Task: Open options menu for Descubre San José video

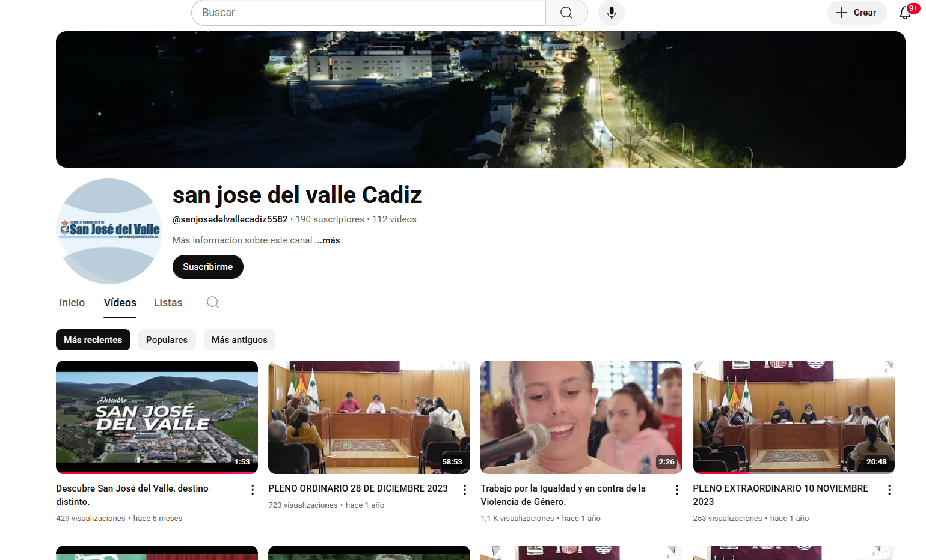Action: tap(253, 490)
